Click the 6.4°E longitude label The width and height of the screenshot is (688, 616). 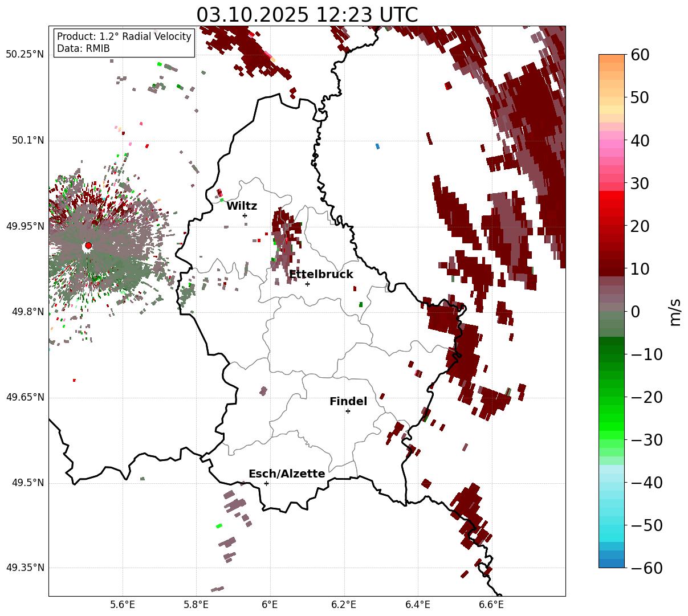418,604
